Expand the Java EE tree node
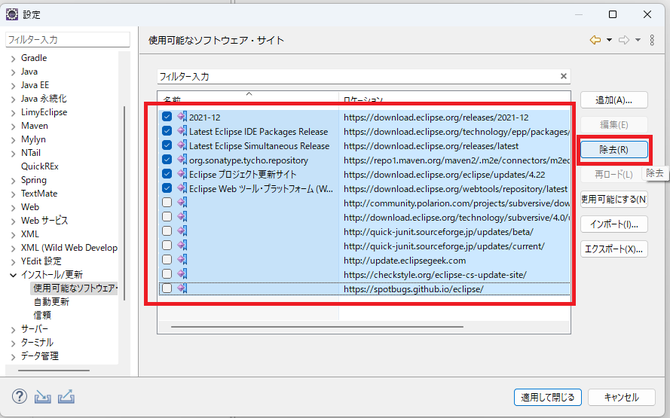 click(13, 85)
